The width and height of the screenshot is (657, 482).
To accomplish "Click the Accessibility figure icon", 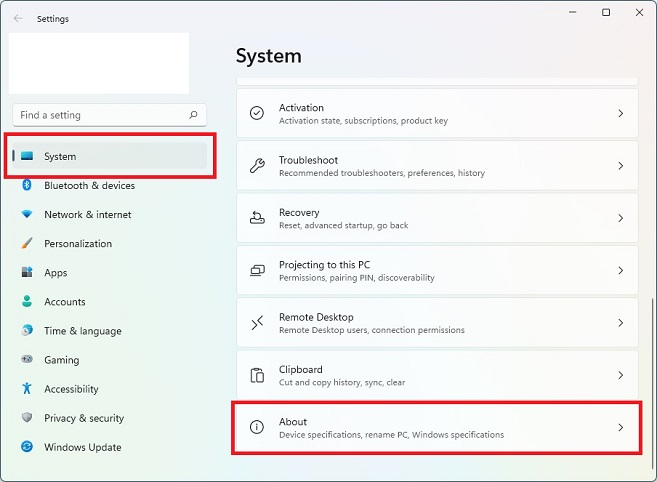I will tap(27, 388).
